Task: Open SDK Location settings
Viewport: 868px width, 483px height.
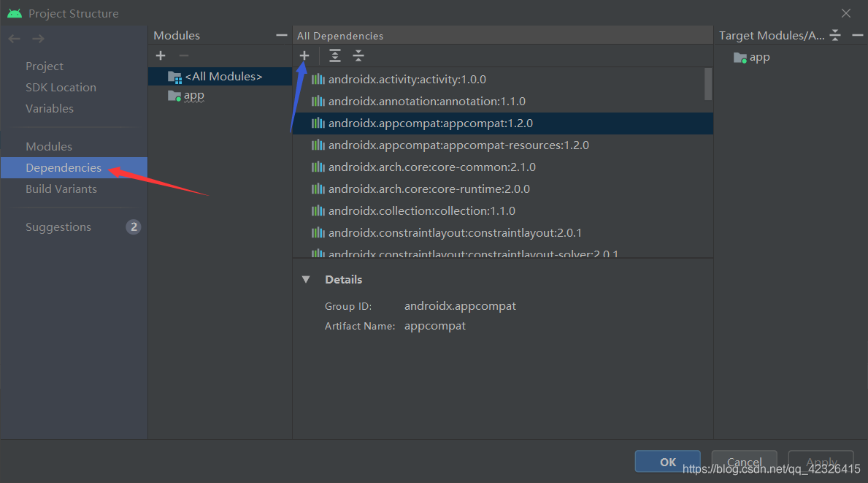Action: click(61, 88)
